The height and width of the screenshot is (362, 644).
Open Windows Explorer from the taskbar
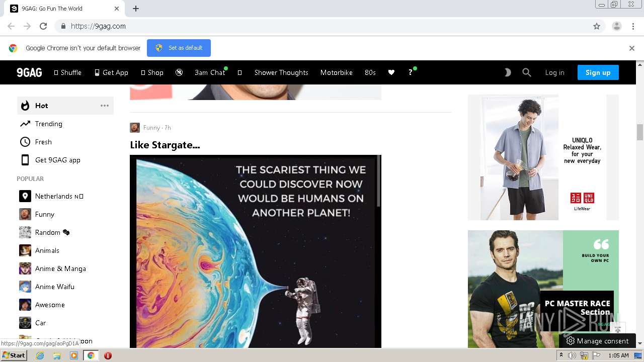click(x=57, y=355)
